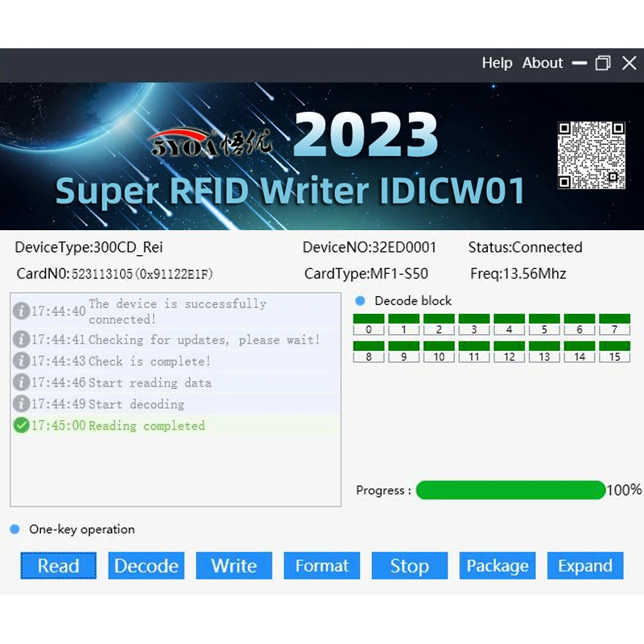Viewport: 644px width, 644px height.
Task: Click the SYOA logo in the banner
Action: tap(211, 142)
